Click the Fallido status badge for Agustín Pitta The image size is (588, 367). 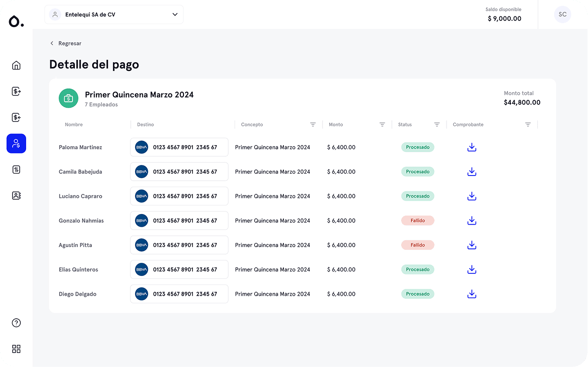[x=418, y=245]
